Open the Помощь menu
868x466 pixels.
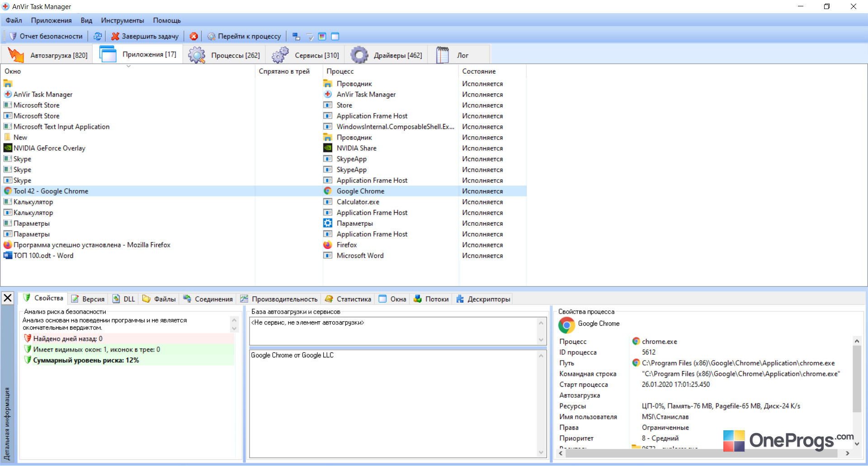(x=167, y=20)
